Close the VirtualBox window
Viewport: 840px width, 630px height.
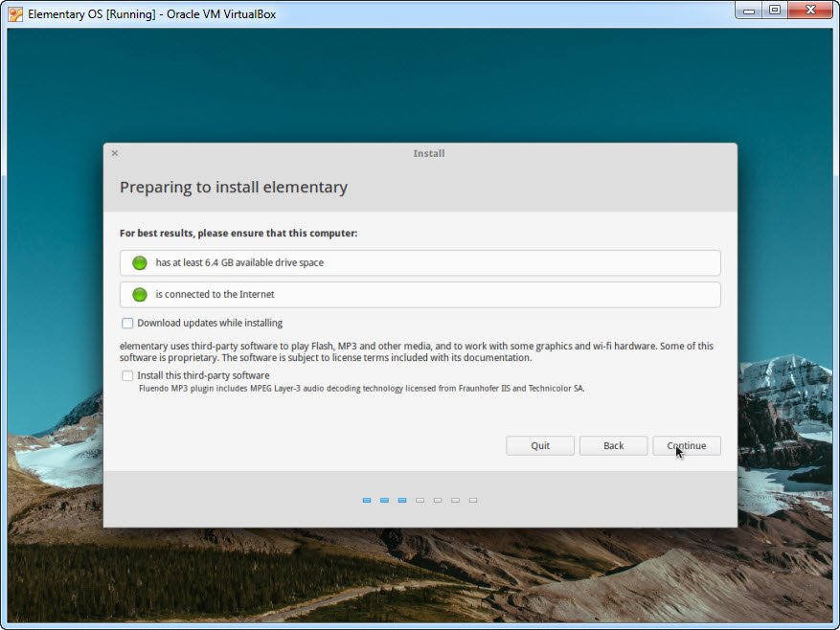click(810, 11)
